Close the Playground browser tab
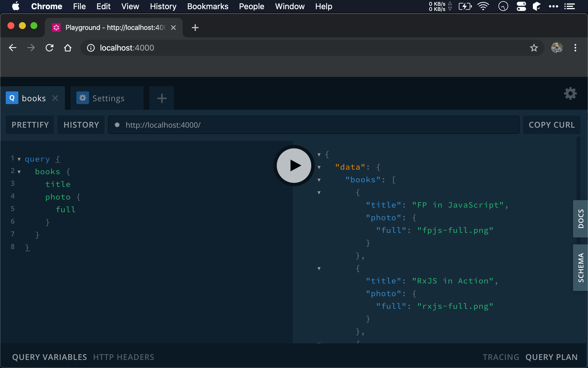Viewport: 588px width, 368px height. tap(173, 28)
